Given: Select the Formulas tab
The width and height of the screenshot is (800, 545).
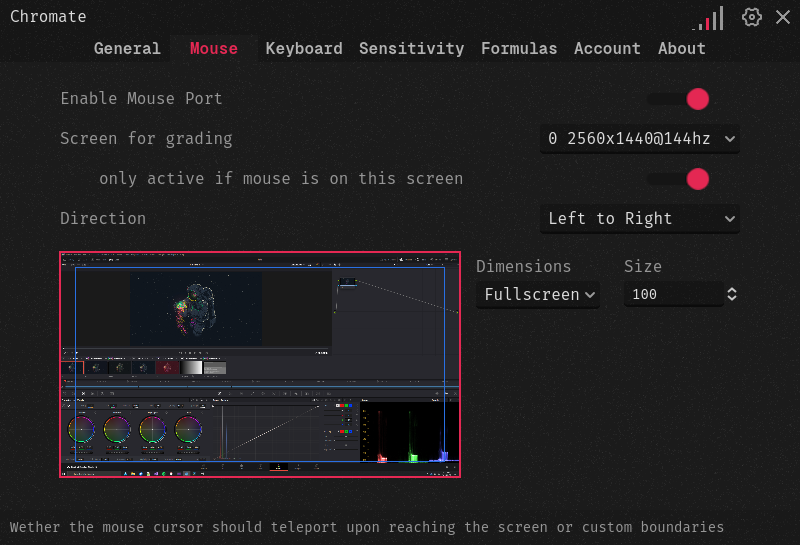Looking at the screenshot, I should [519, 48].
